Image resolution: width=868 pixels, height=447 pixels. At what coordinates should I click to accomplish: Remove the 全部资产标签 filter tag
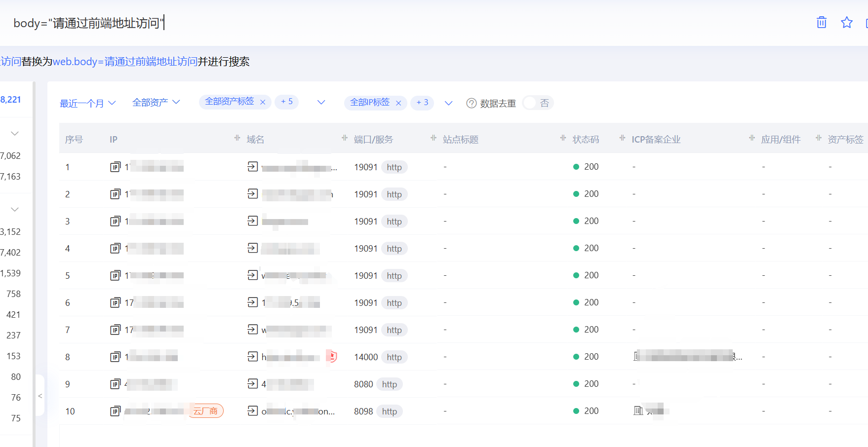[x=263, y=102]
